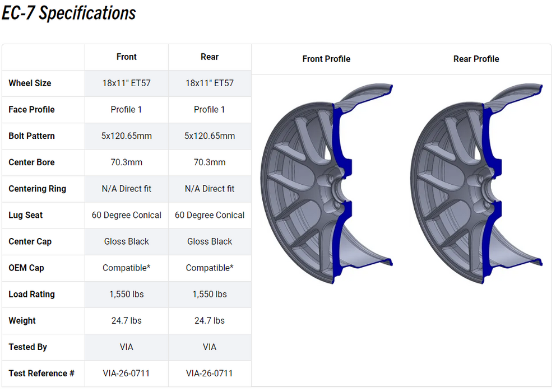Click the Face Profile row label
The image size is (556, 392).
31,109
